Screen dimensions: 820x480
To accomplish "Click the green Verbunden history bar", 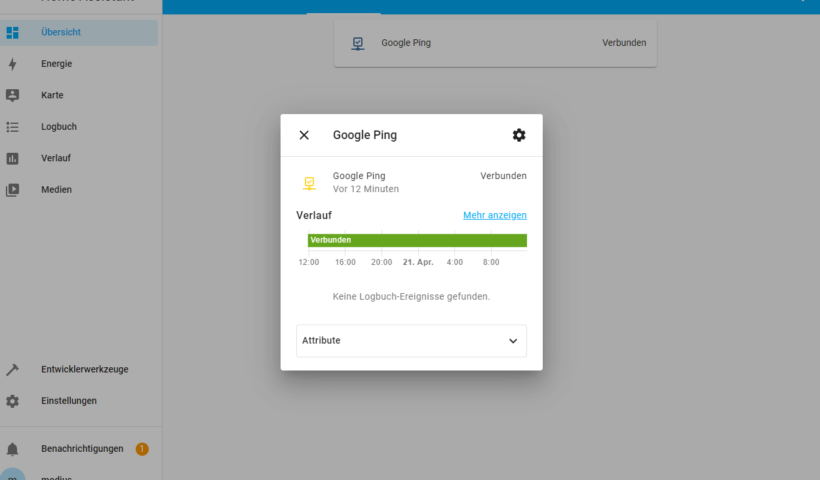I will (x=417, y=240).
